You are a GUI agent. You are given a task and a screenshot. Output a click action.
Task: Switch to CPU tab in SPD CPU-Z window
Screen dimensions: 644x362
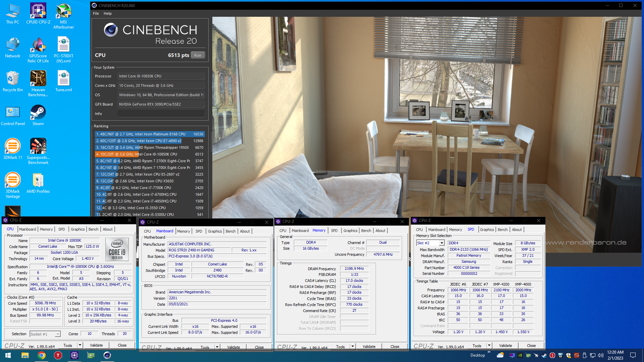coord(419,230)
